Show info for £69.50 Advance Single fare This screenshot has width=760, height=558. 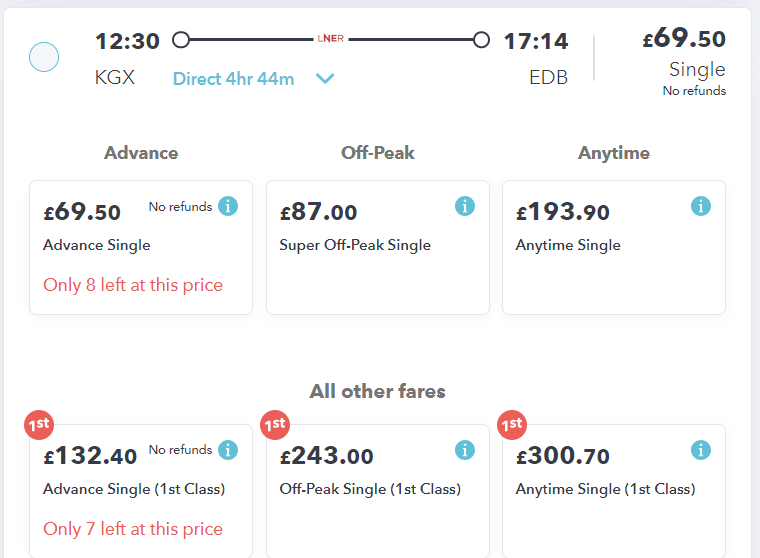228,206
